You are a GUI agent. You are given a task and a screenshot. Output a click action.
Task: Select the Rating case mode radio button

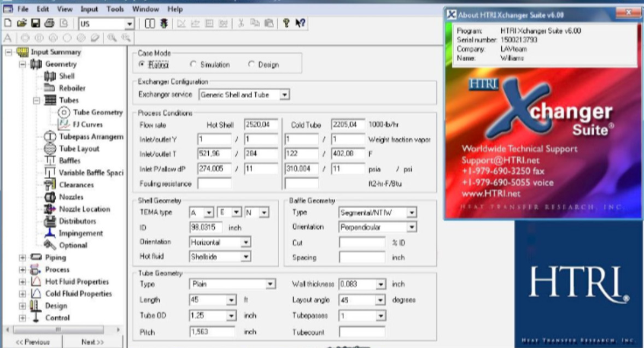142,64
